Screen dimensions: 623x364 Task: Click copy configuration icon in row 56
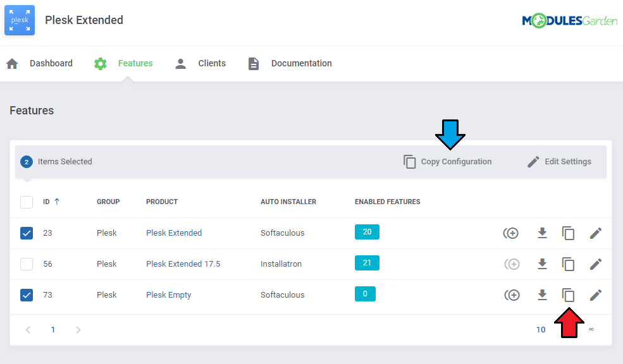click(x=568, y=264)
